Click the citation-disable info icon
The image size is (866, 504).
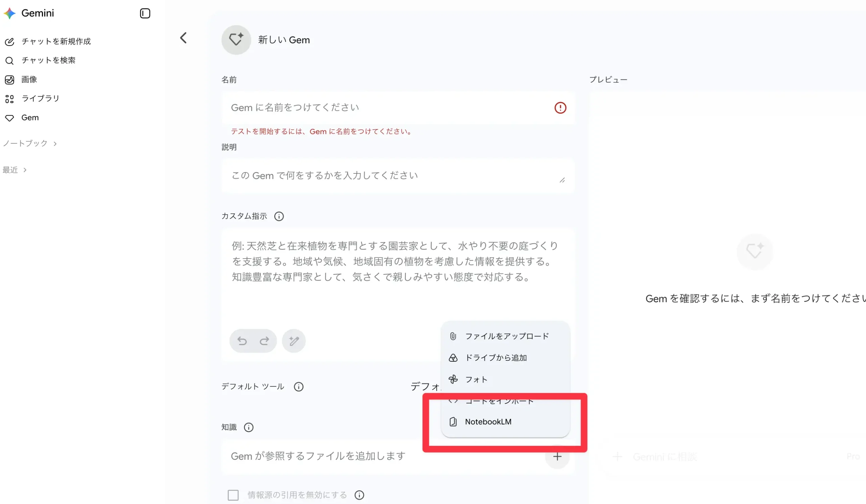tap(359, 495)
